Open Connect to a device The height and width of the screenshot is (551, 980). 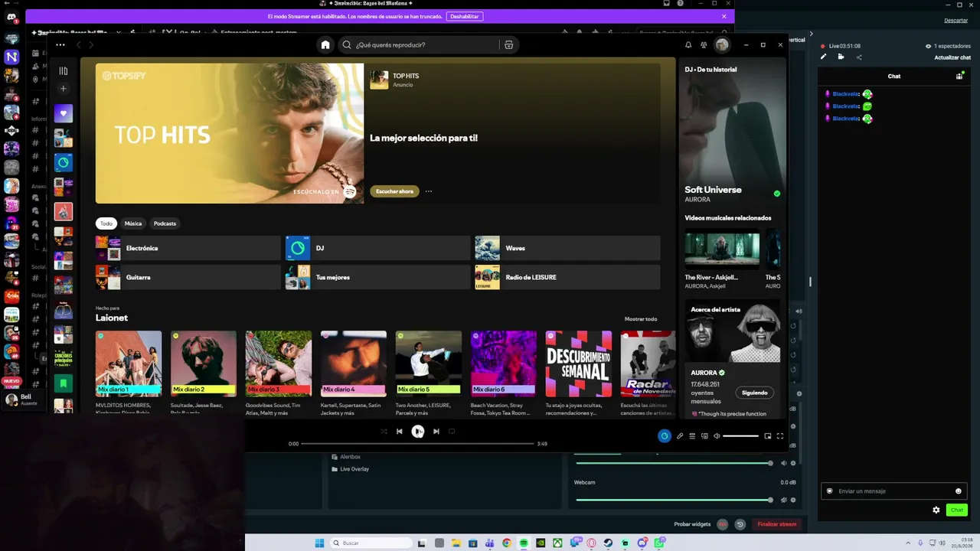click(x=704, y=436)
